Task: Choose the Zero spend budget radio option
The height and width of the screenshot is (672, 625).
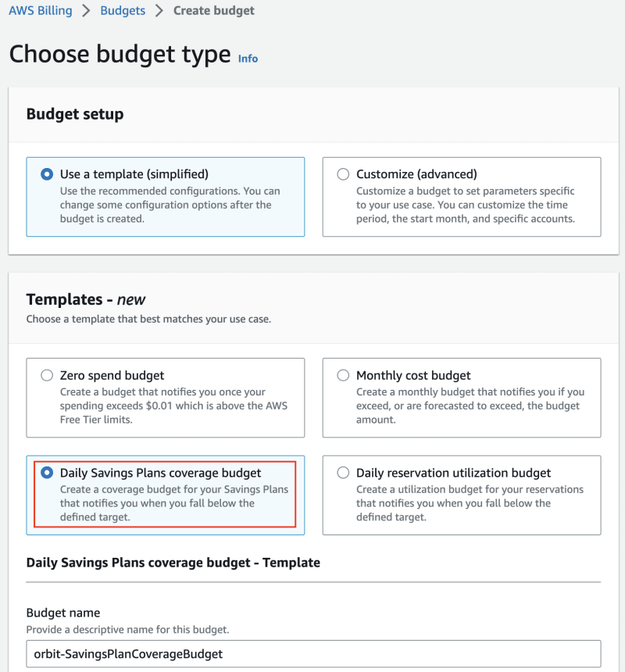Action: coord(47,375)
